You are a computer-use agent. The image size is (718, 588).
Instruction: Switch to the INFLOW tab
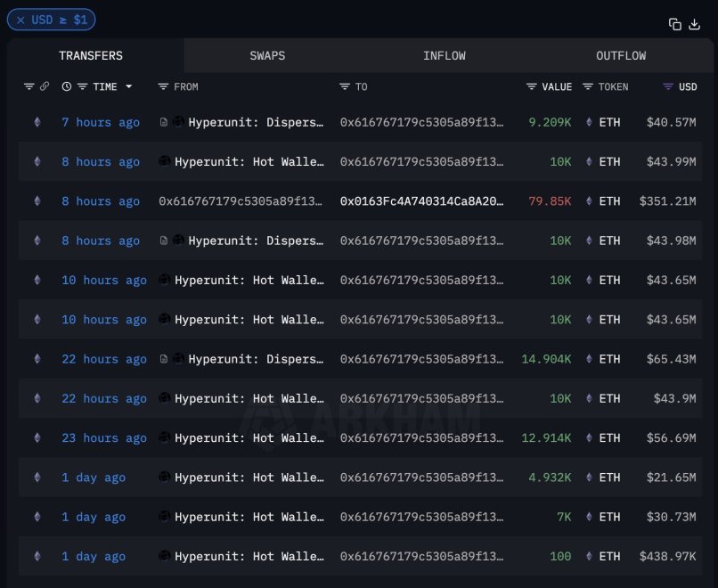pyautogui.click(x=445, y=55)
